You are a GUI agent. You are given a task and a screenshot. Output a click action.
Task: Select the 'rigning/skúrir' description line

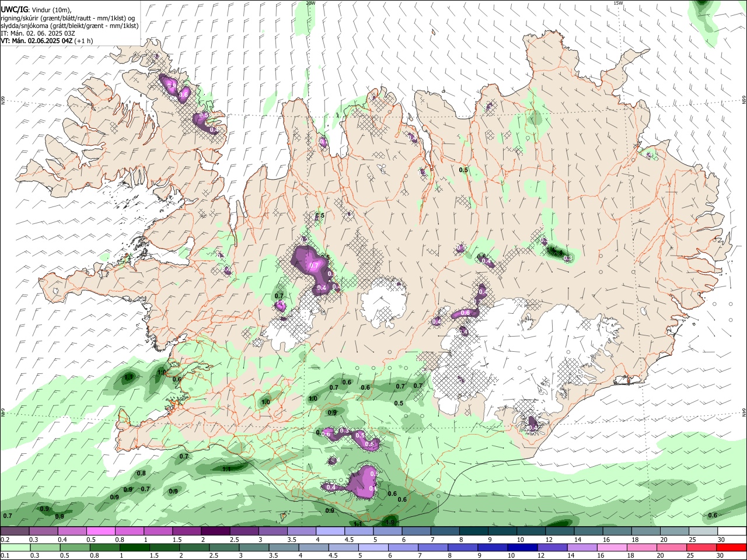click(x=68, y=18)
